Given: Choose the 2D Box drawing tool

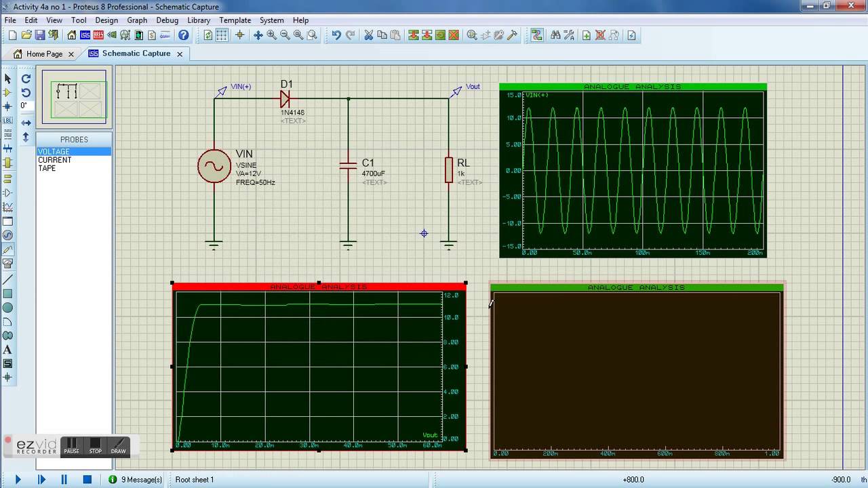Looking at the screenshot, I should pos(8,293).
